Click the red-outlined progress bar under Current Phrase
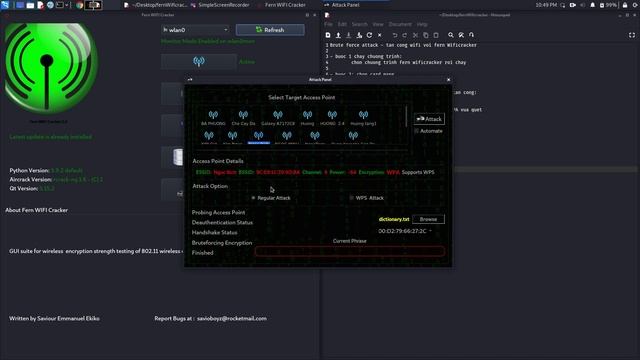640x360 pixels. click(x=350, y=251)
